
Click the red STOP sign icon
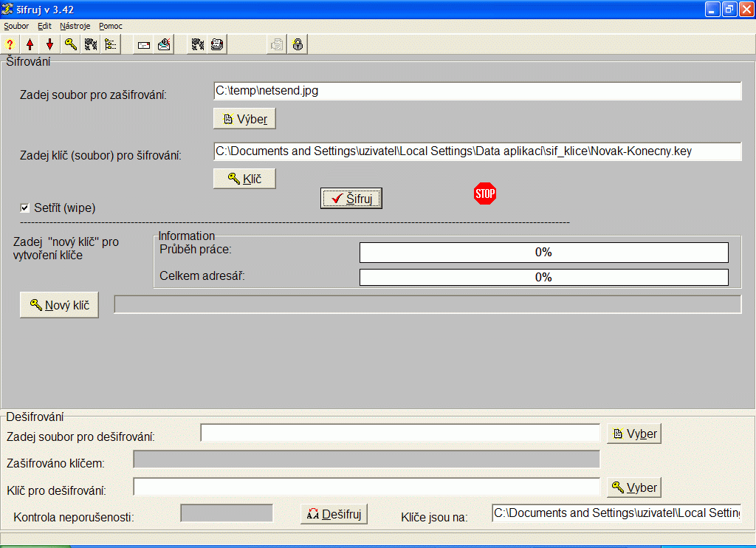pyautogui.click(x=484, y=193)
